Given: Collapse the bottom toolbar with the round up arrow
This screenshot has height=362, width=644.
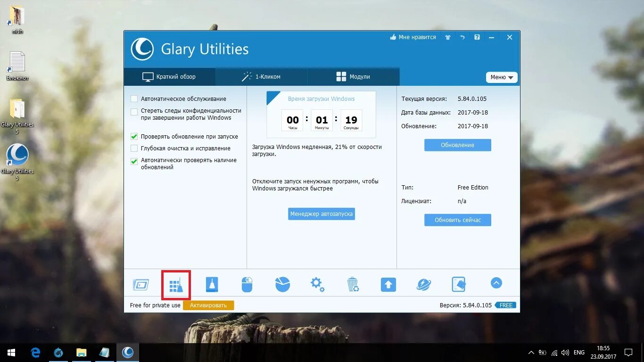Looking at the screenshot, I should pyautogui.click(x=496, y=283).
